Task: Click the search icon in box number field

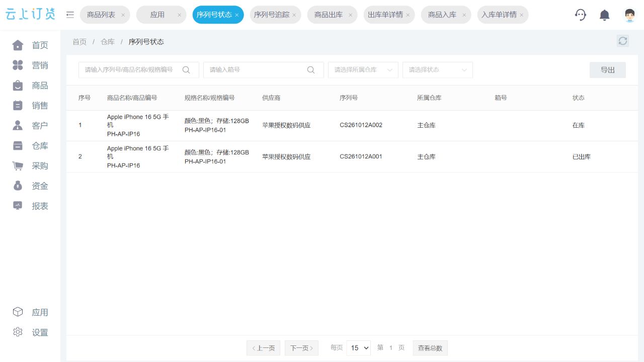Action: click(x=311, y=70)
